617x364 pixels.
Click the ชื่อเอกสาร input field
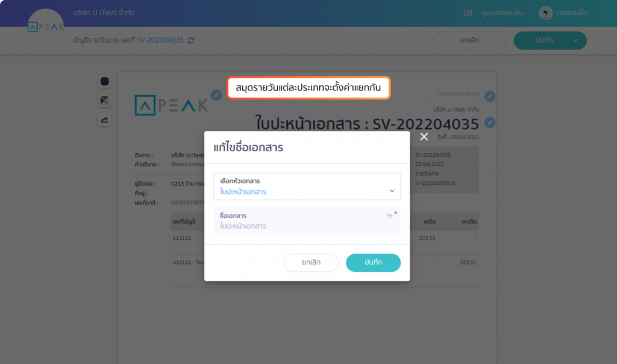click(x=307, y=221)
